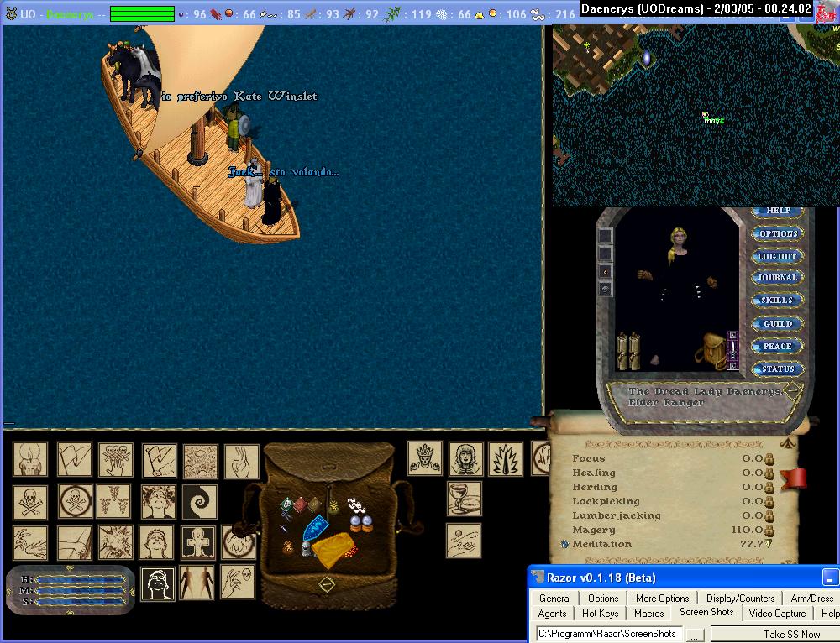Toggle the Healing skill lock
Viewport: 840px width, 643px height.
pyautogui.click(x=769, y=473)
